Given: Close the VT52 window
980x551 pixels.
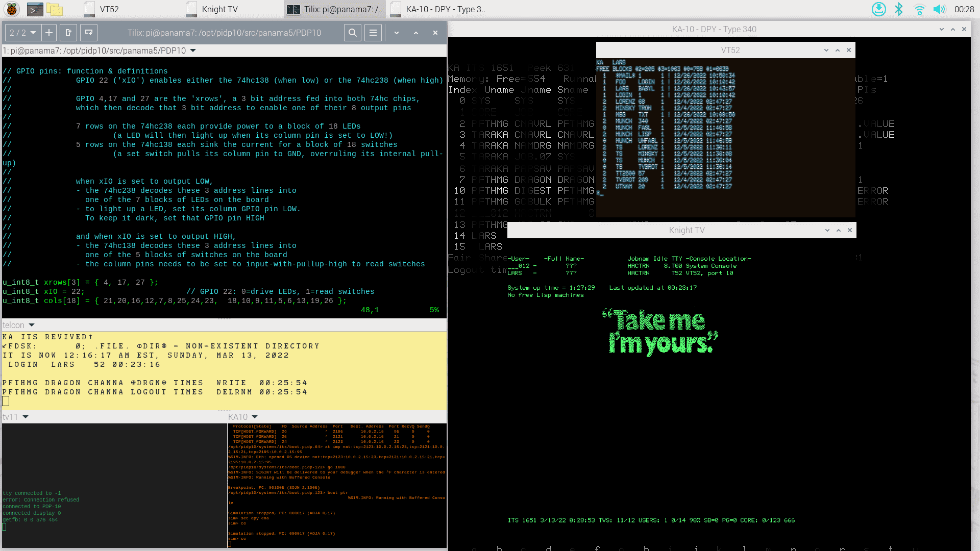Looking at the screenshot, I should [849, 50].
